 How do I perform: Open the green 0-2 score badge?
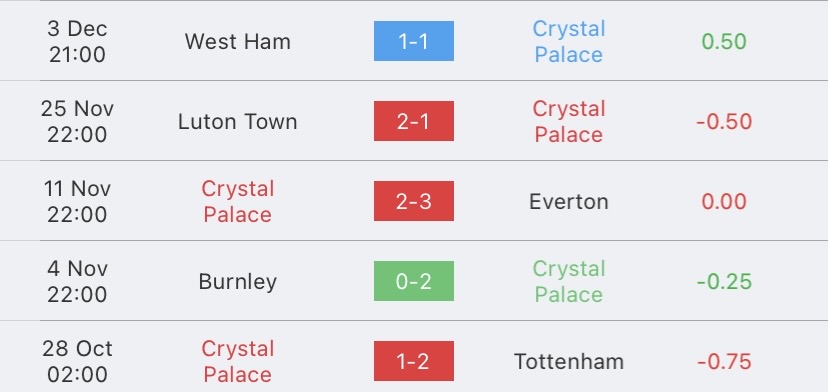(x=413, y=281)
